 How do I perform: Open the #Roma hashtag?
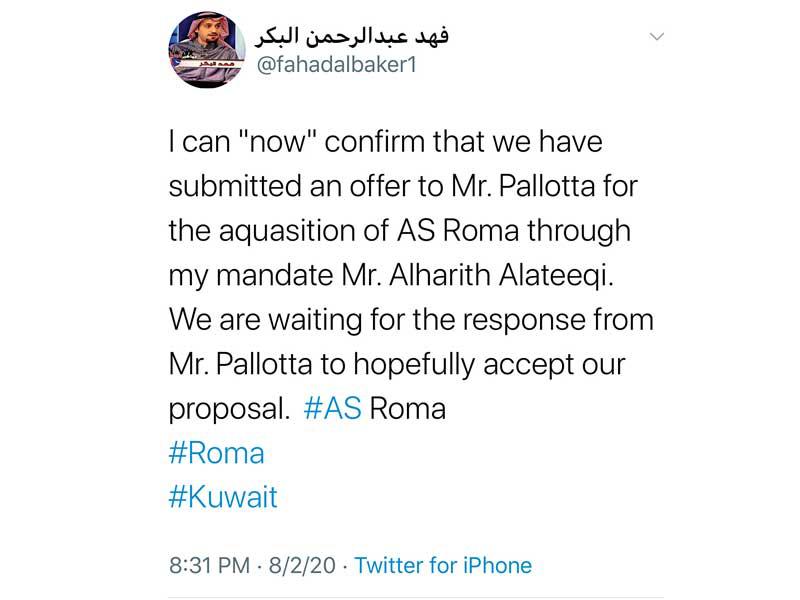click(217, 453)
